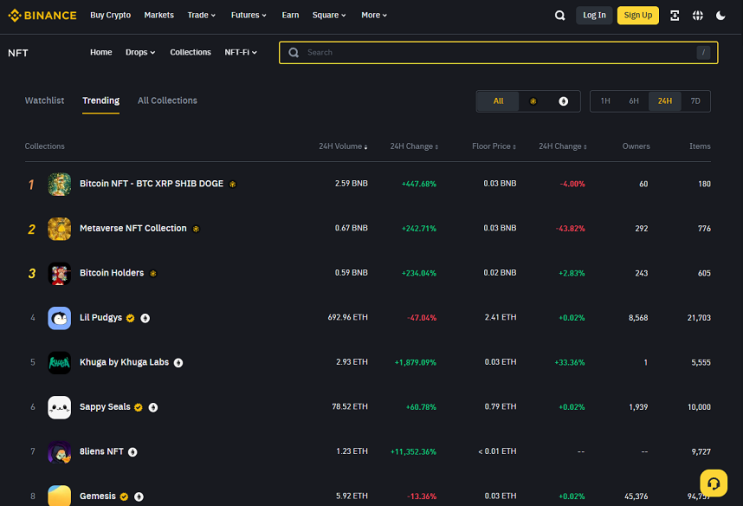This screenshot has width=743, height=506.
Task: Open the NFT Collections link
Action: tap(190, 52)
